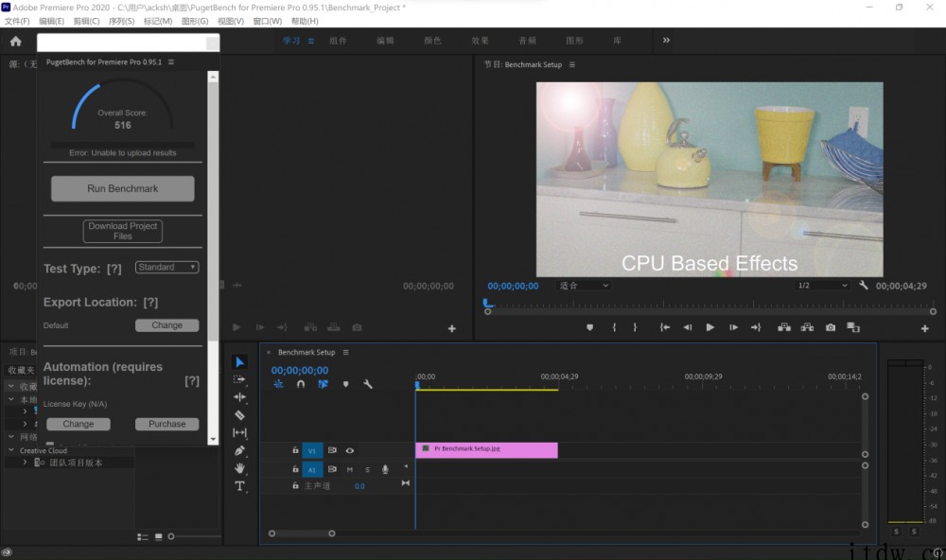Viewport: 946px width, 560px height.
Task: Open Test Type Standard dropdown
Action: click(x=167, y=268)
